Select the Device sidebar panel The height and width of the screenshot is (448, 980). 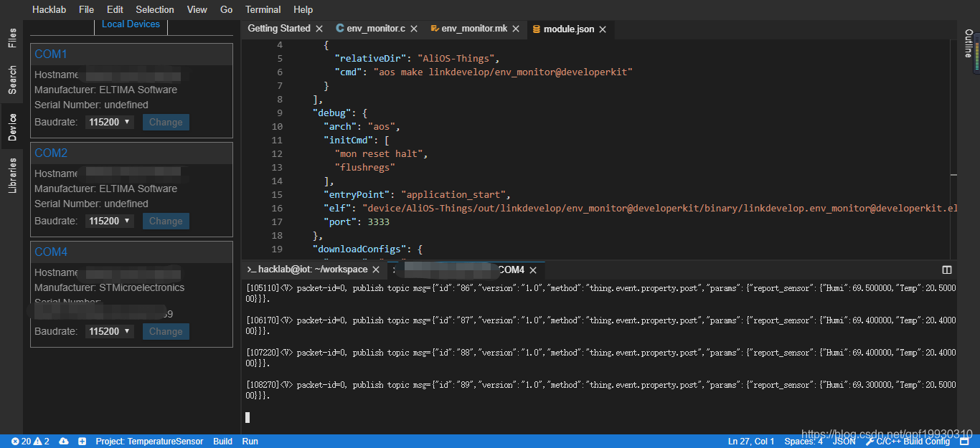tap(12, 126)
